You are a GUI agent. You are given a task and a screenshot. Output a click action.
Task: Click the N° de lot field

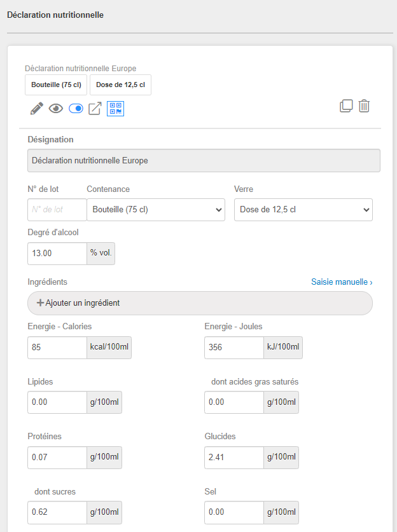57,210
